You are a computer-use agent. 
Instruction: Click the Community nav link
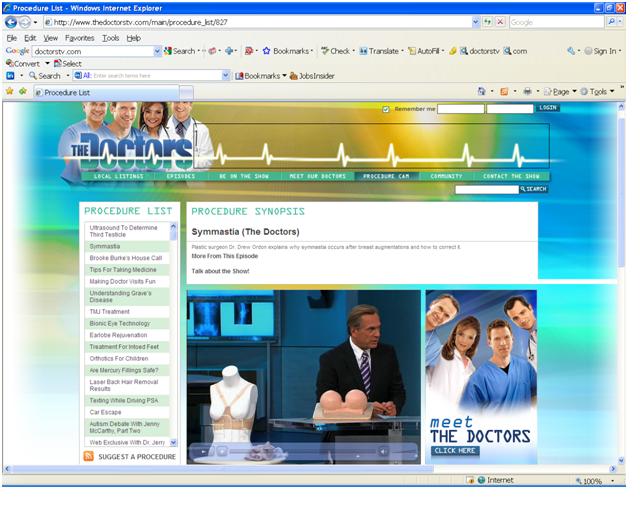click(446, 176)
